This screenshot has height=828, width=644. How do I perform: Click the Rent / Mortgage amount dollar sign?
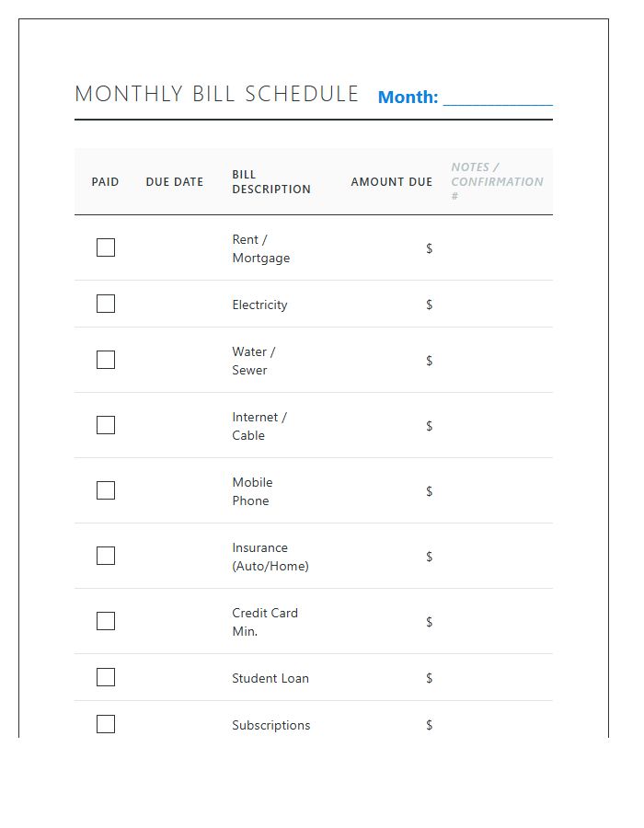pos(429,248)
